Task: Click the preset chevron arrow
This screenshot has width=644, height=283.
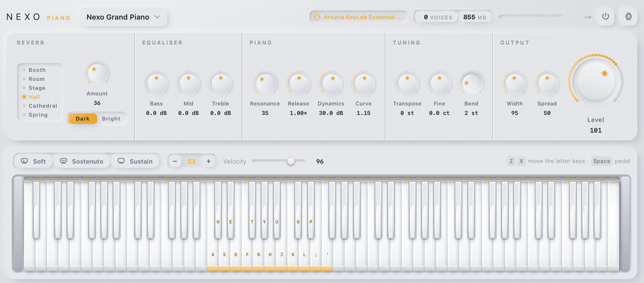Action: coord(157,17)
